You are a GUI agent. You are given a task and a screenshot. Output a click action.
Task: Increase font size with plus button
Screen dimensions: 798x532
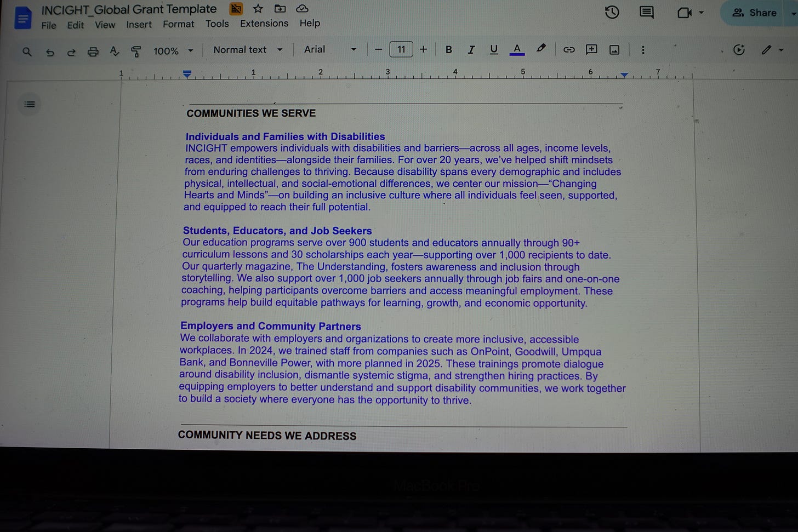[x=423, y=49]
